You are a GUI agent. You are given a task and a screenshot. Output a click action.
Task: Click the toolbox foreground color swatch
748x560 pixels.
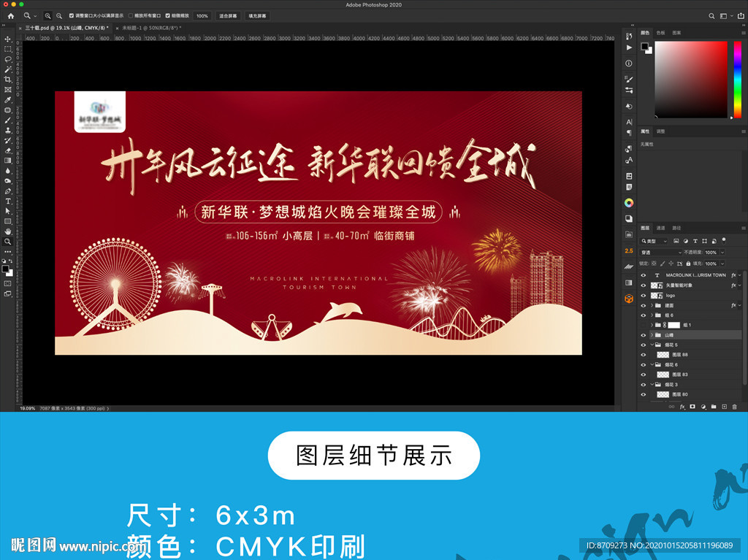coord(5,269)
